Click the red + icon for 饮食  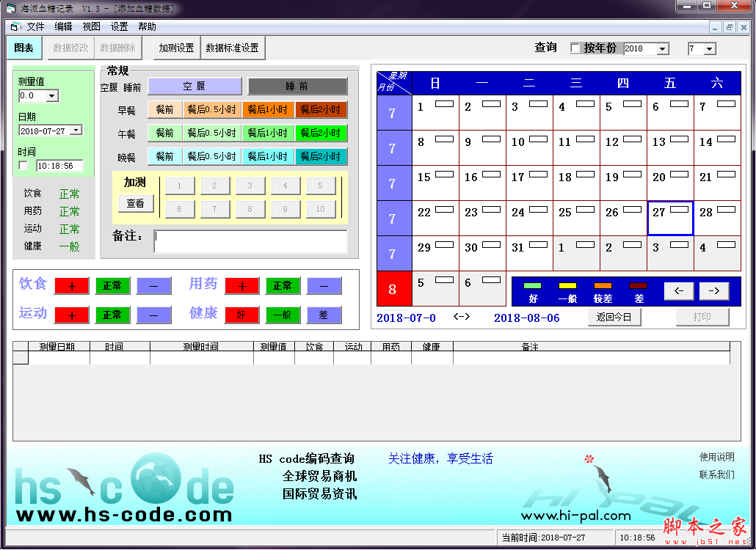click(x=71, y=285)
